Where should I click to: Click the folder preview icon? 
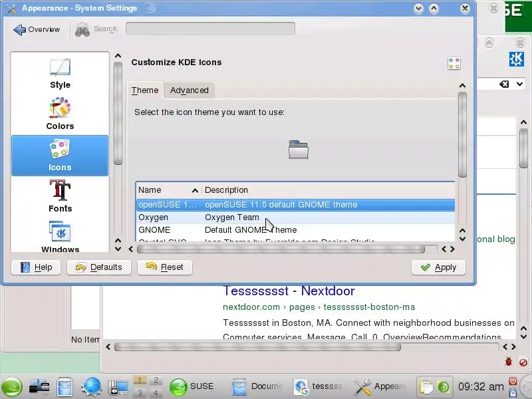coord(298,149)
